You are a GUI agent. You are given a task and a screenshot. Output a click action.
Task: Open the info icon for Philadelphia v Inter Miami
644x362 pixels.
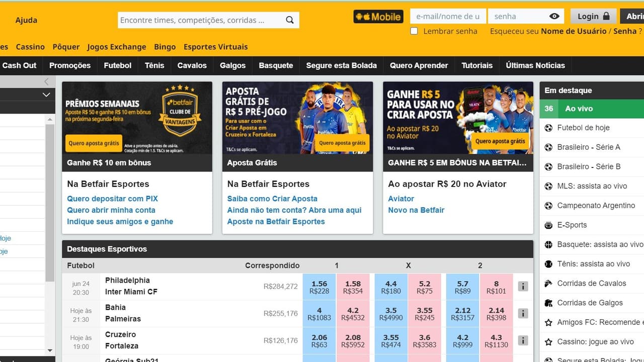(x=523, y=286)
